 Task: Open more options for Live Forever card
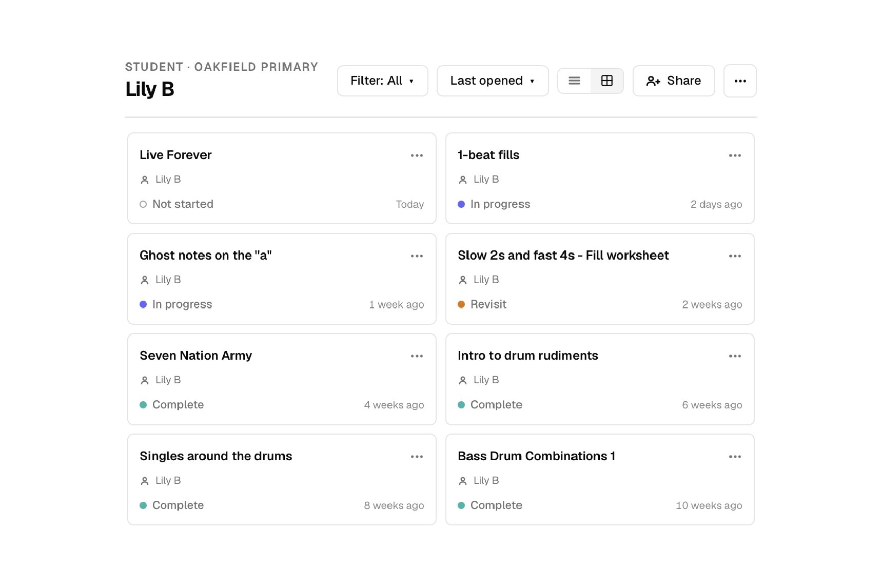click(x=417, y=155)
